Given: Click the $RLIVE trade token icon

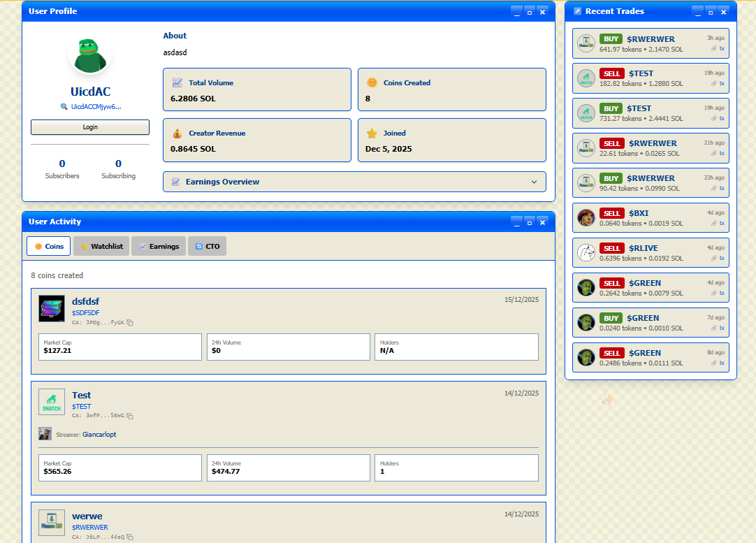Looking at the screenshot, I should (x=586, y=253).
